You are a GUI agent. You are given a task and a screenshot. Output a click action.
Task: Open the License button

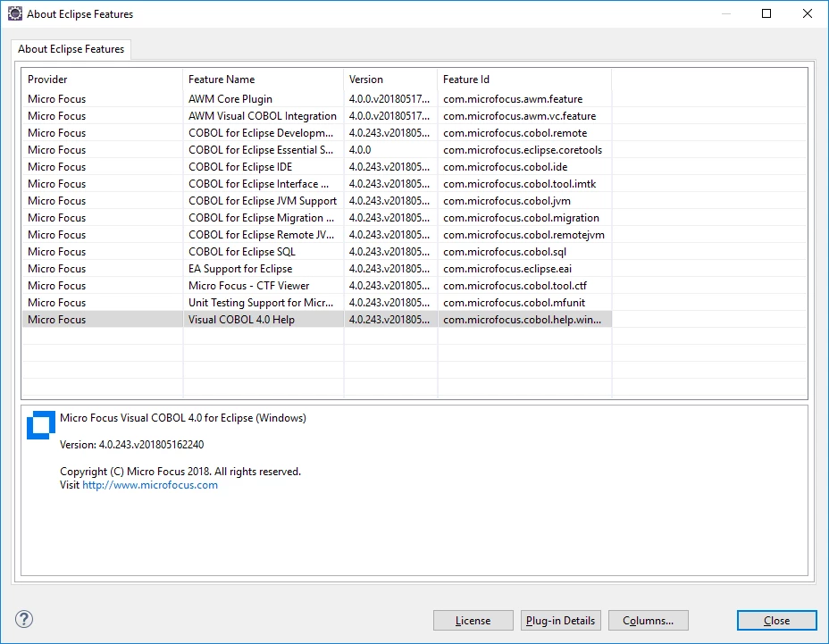[473, 621]
